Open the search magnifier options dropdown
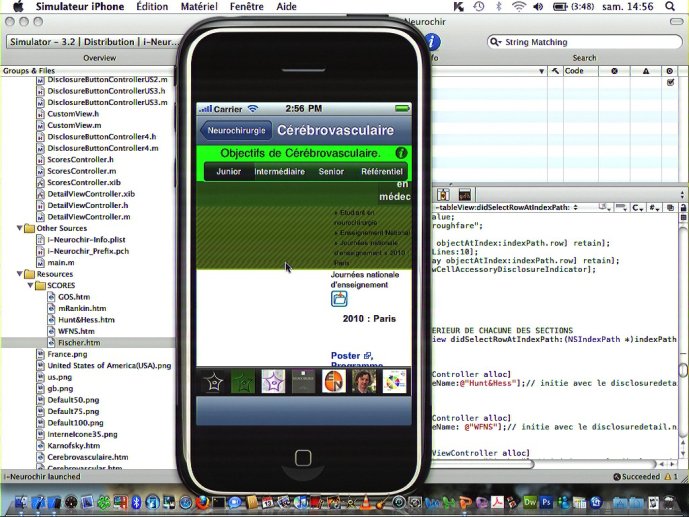This screenshot has width=689, height=517. click(x=495, y=42)
